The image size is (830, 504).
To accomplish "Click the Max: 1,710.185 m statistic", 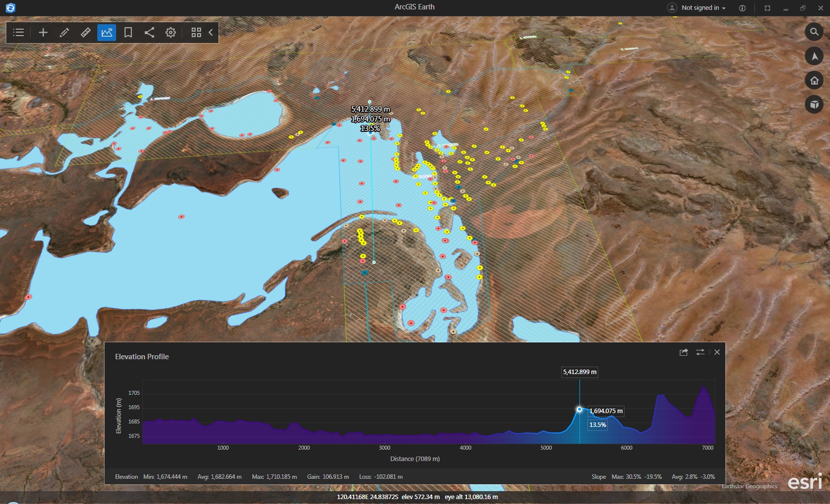I will pos(274,477).
